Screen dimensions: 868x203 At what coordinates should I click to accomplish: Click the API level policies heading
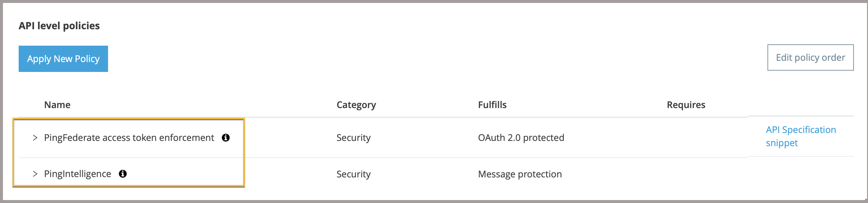coord(59,26)
